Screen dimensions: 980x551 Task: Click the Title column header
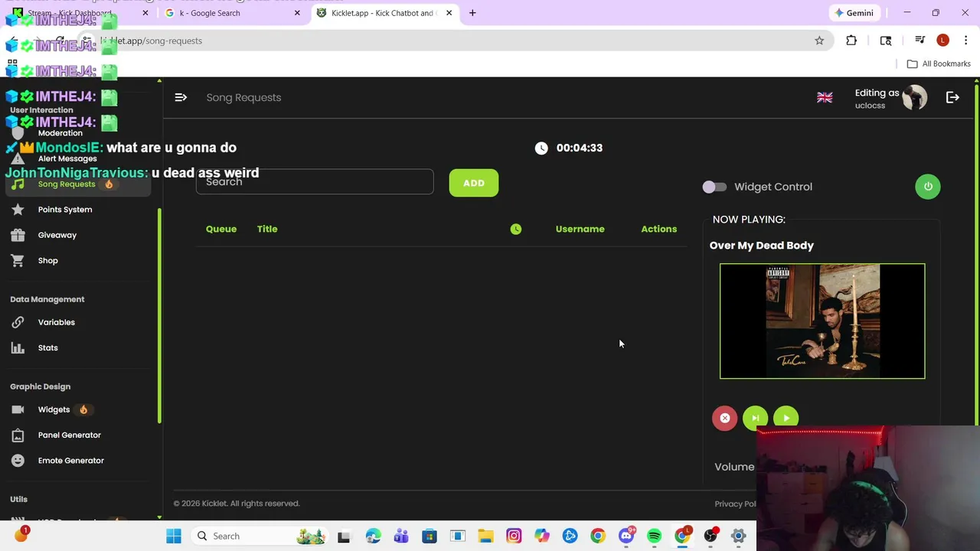pyautogui.click(x=267, y=229)
